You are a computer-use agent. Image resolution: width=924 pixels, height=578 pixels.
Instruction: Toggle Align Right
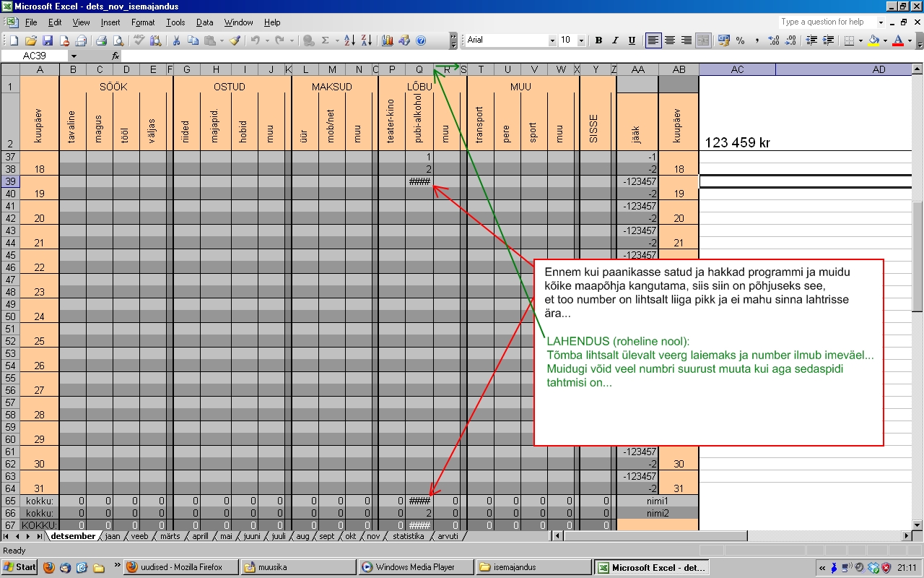point(687,40)
